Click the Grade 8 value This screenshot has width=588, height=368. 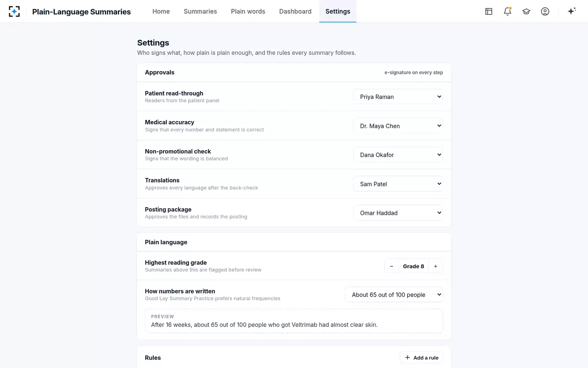point(413,266)
